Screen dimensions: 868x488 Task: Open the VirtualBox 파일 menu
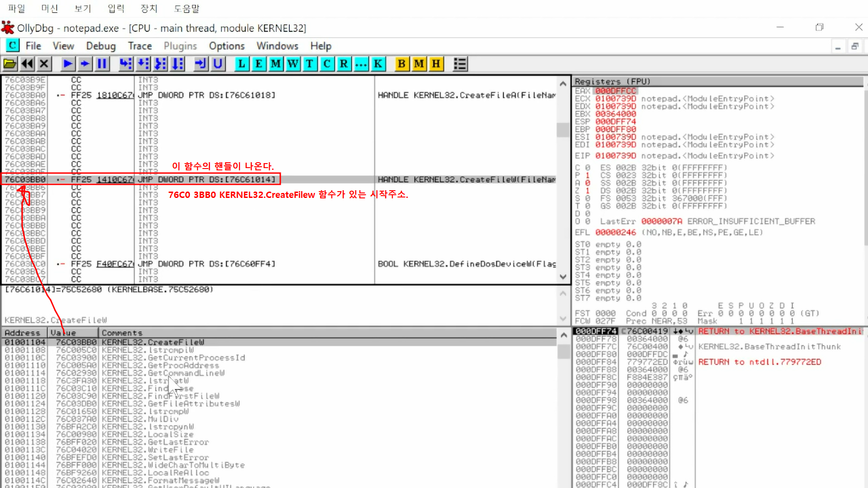click(x=17, y=8)
